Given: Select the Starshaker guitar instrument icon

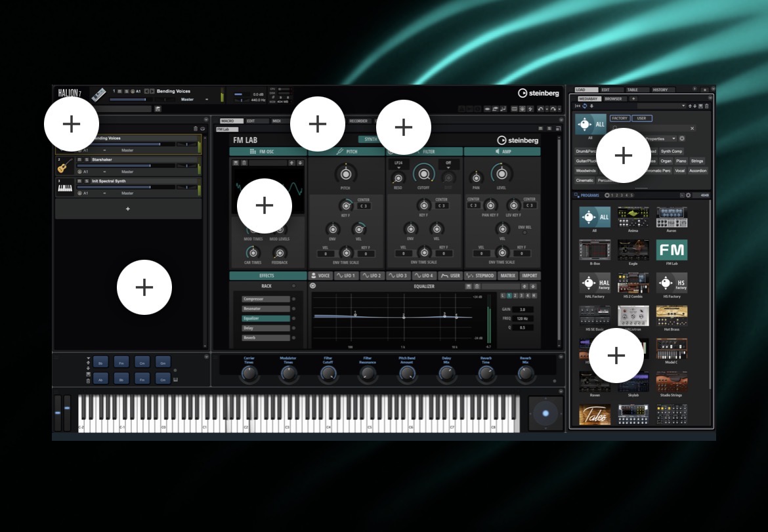Looking at the screenshot, I should (x=64, y=167).
